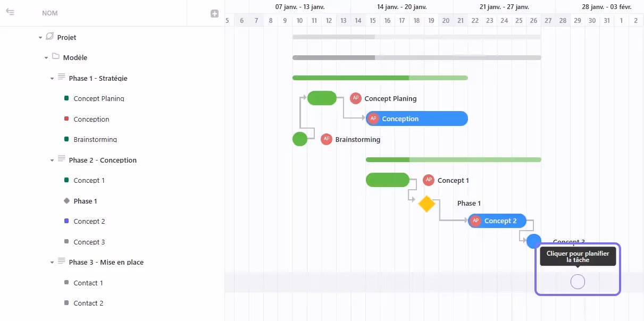Click the plus icon to add a column
Viewport: 644px width, 321px height.
tap(215, 14)
